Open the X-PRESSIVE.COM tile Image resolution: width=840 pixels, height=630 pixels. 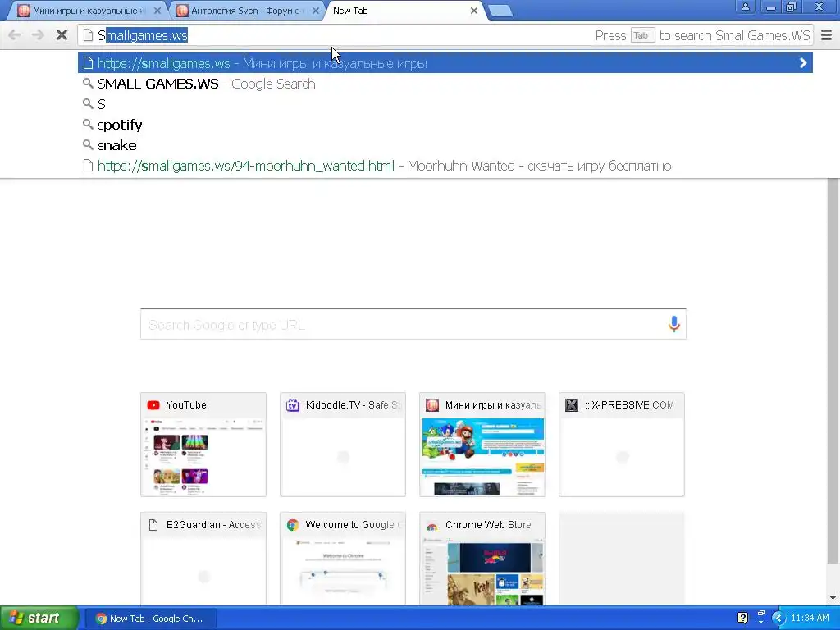pos(622,445)
